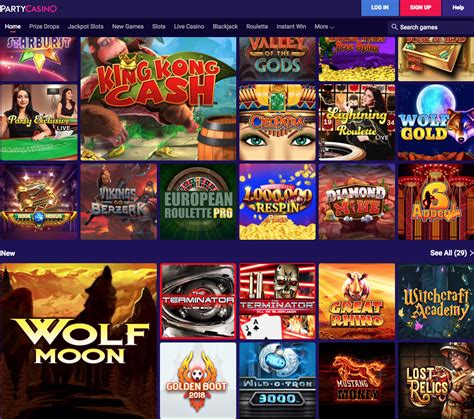The height and width of the screenshot is (419, 474).
Task: Open the Lightning Roulette live game
Action: tap(357, 122)
